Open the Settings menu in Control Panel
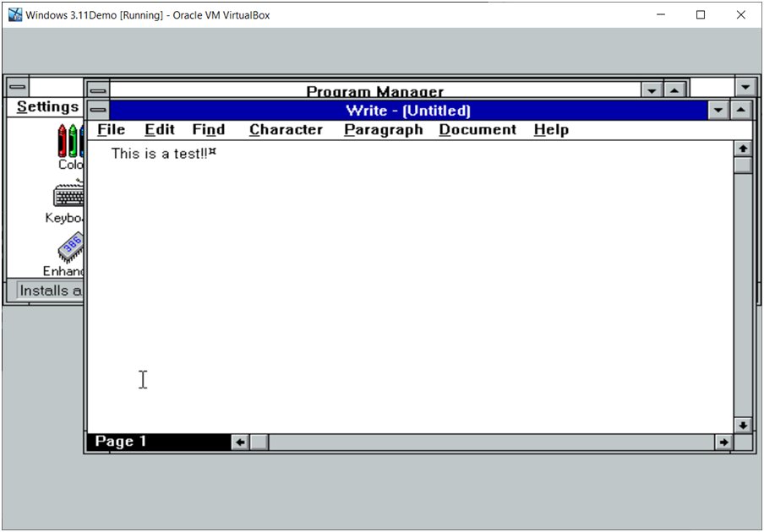The width and height of the screenshot is (764, 532). coord(47,106)
